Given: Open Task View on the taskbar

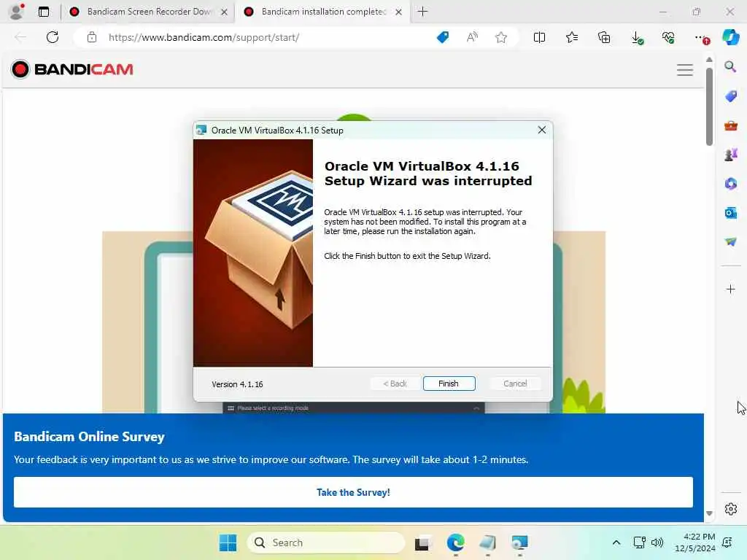Looking at the screenshot, I should coord(422,542).
